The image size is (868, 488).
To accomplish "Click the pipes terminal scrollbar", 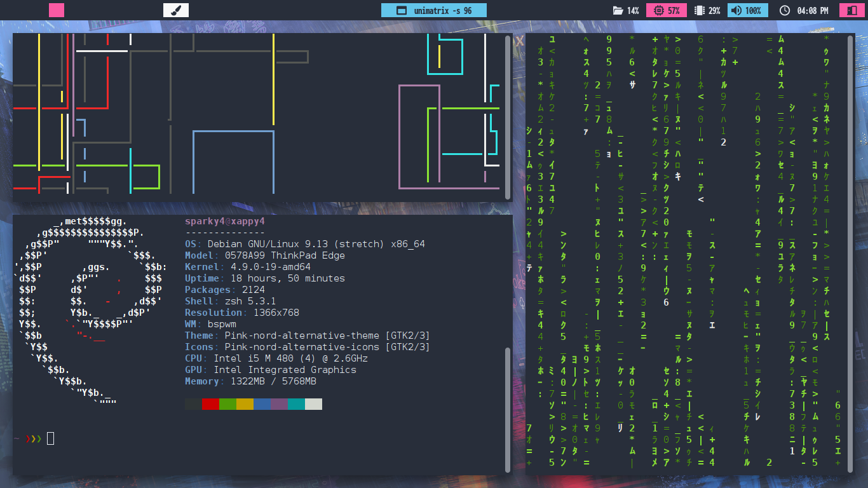I will point(508,118).
